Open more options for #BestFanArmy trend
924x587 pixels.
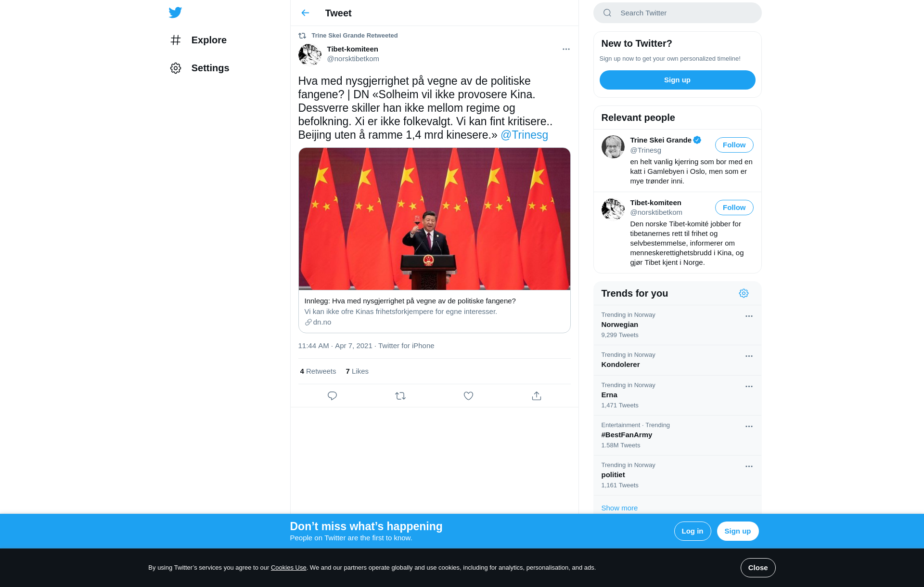coord(749,427)
